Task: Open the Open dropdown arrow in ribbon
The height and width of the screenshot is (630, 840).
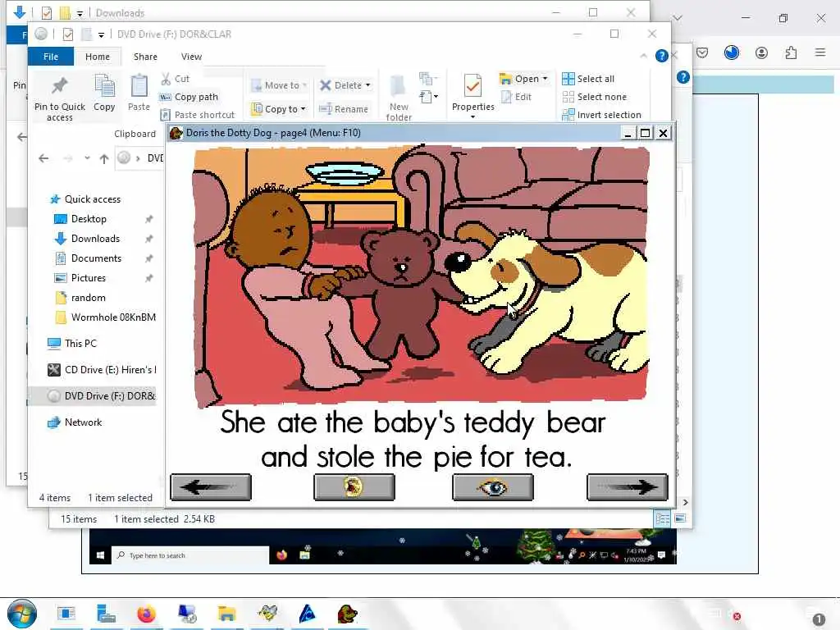Action: [x=545, y=79]
